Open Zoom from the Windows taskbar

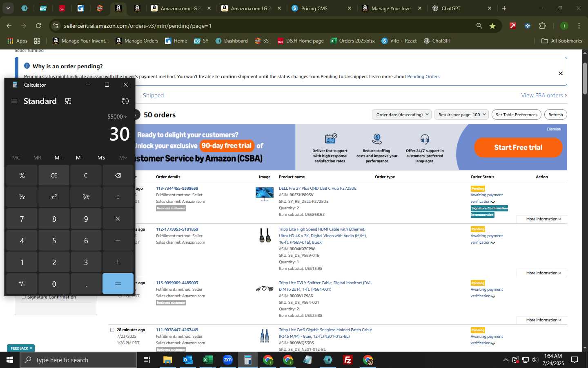click(x=227, y=360)
